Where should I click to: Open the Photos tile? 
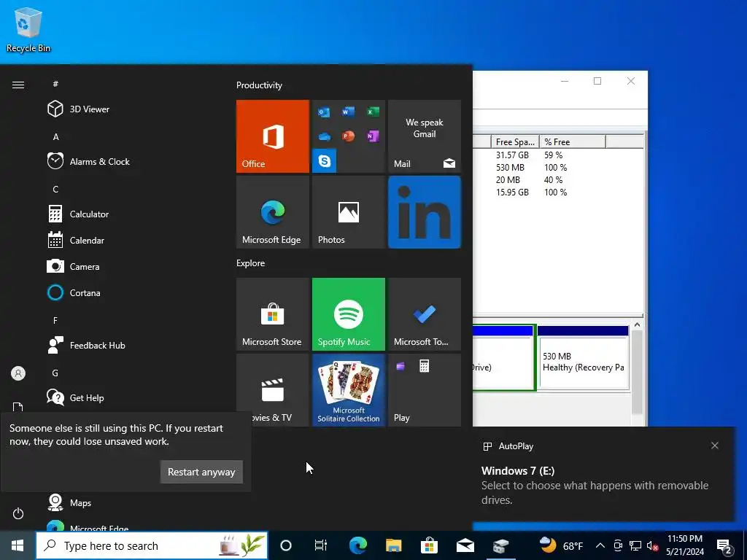coord(348,212)
